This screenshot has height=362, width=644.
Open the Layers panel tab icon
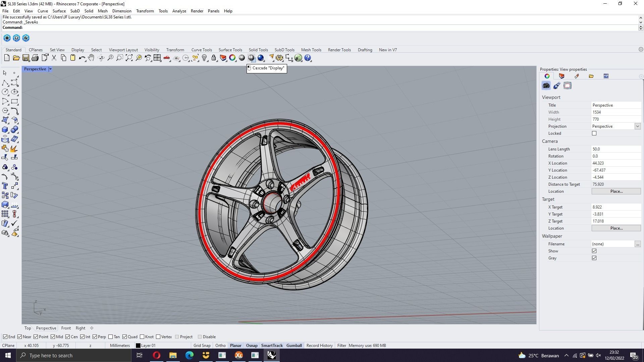(x=562, y=76)
